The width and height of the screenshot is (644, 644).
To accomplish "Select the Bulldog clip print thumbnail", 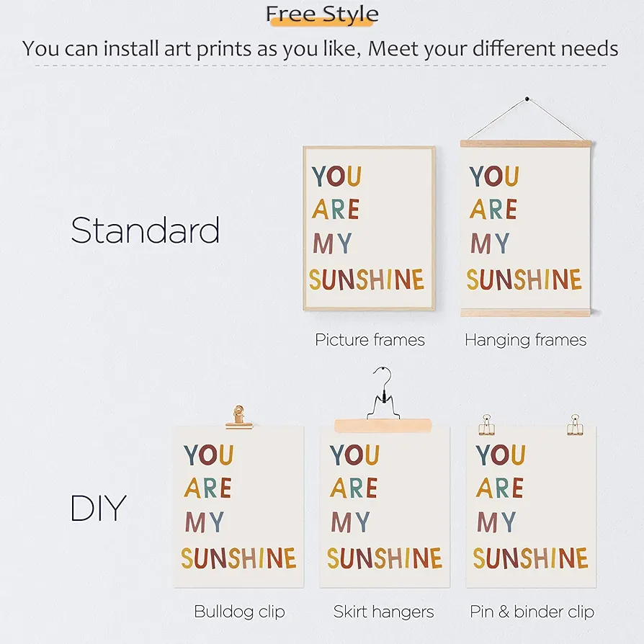I will tap(238, 507).
